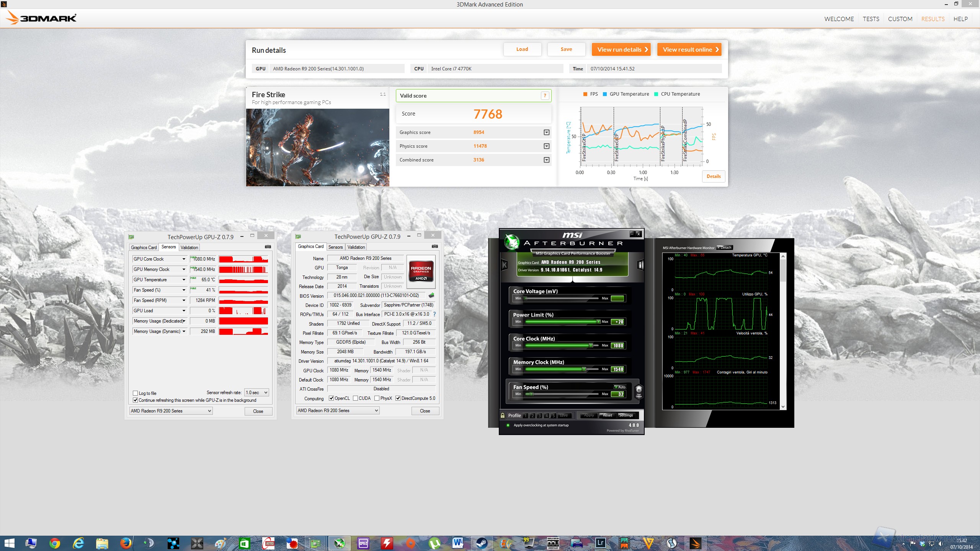Click the View result online button
The image size is (980, 551).
(689, 49)
